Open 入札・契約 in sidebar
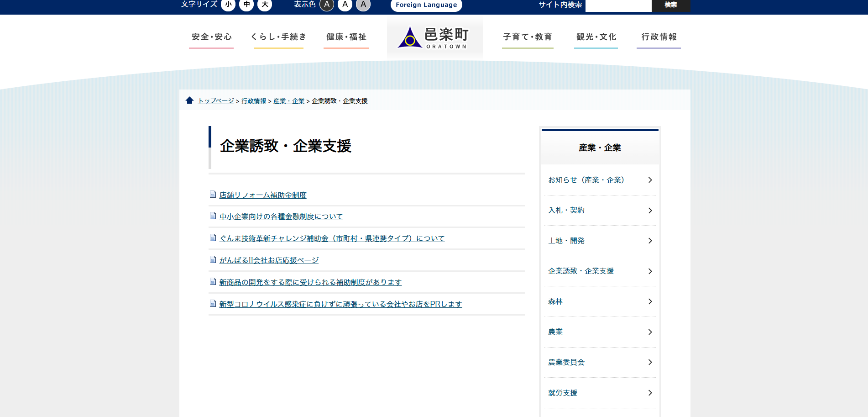 [x=600, y=211]
